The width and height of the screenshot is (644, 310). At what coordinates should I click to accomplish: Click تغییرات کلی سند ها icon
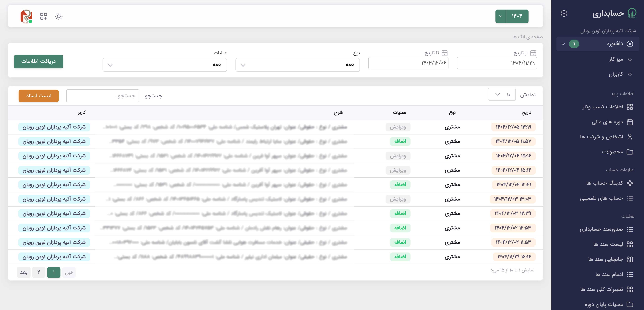630,289
